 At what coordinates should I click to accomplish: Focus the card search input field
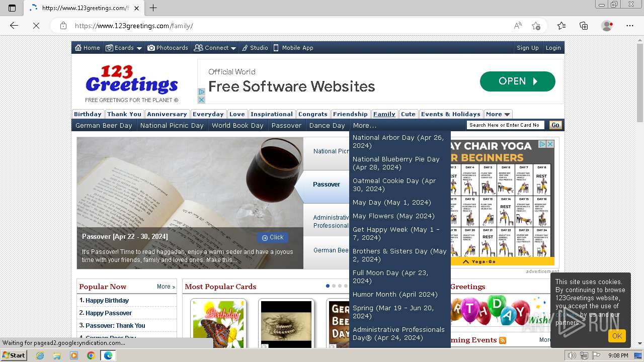(x=506, y=125)
